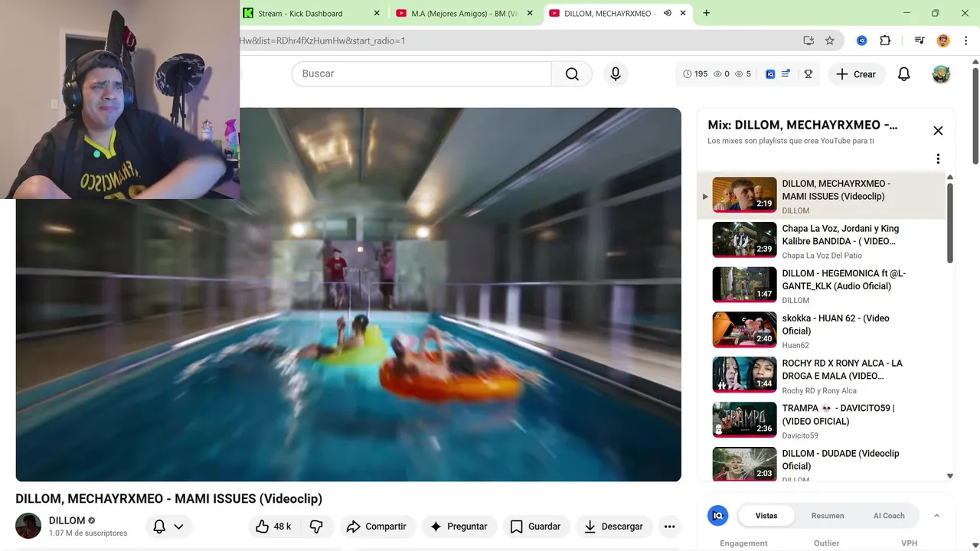Screen dimensions: 980x551
Task: Dislike the video with thumbs down
Action: click(316, 527)
